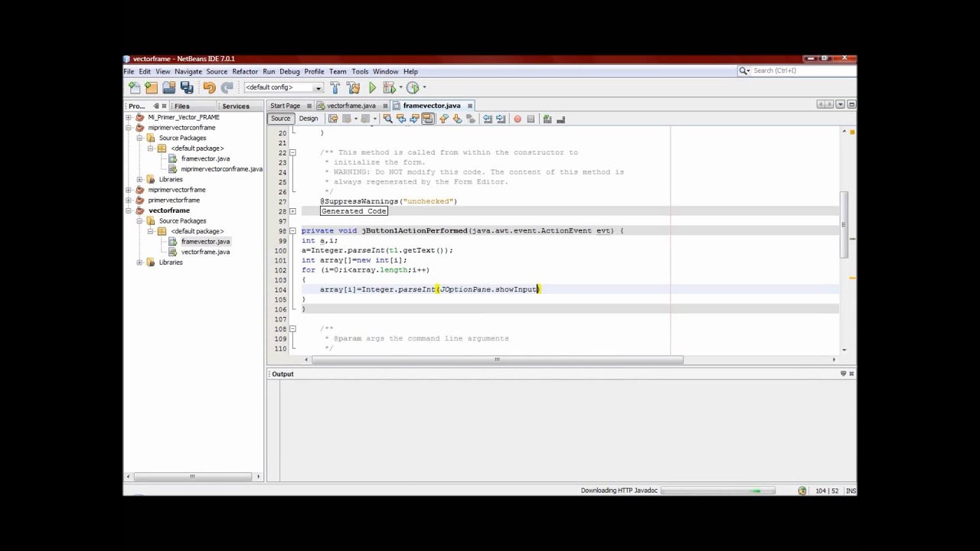Click the Comment icon in editor toolbar
The image size is (980, 551).
[x=547, y=119]
